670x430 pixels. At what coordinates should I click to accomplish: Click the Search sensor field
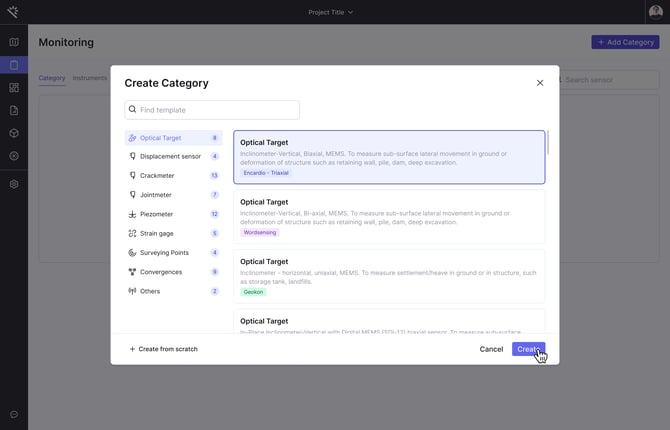tap(608, 80)
